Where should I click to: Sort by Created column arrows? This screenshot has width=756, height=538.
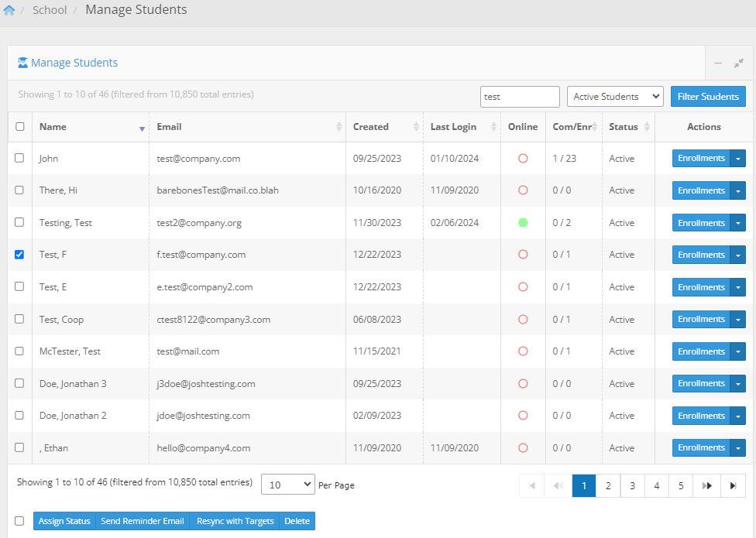416,127
